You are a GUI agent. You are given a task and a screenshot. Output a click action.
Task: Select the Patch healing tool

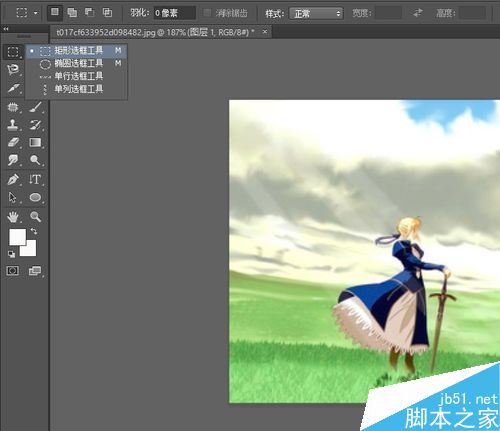13,107
